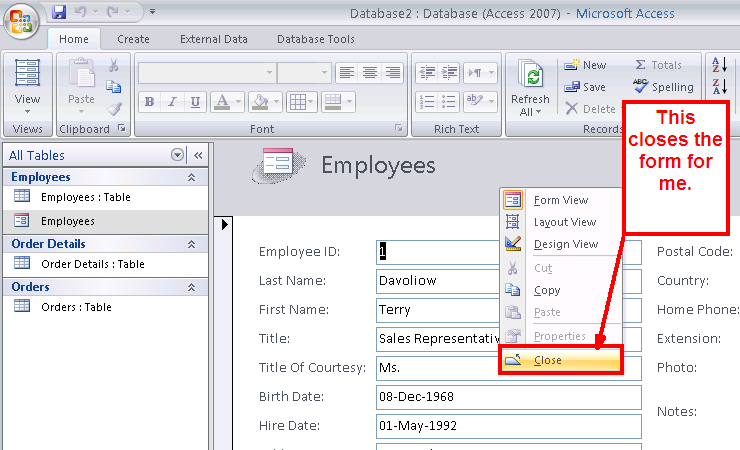Collapse the Employees group
Viewport: 740px width, 450px height.
click(191, 177)
